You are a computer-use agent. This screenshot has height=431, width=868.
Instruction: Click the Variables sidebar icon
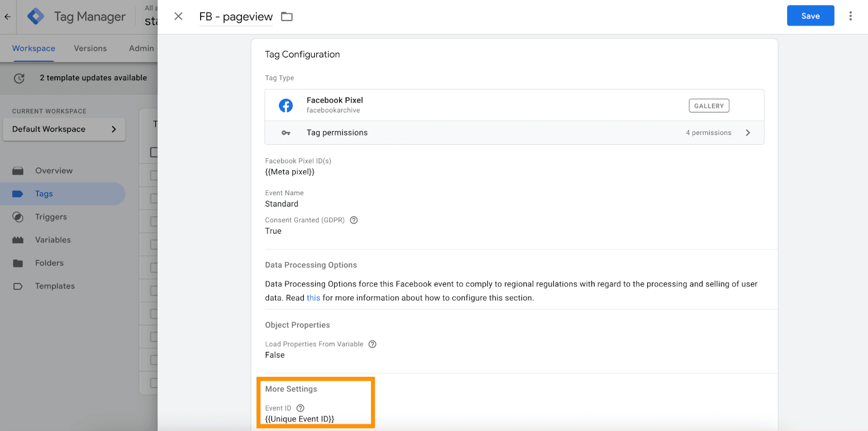pyautogui.click(x=18, y=240)
